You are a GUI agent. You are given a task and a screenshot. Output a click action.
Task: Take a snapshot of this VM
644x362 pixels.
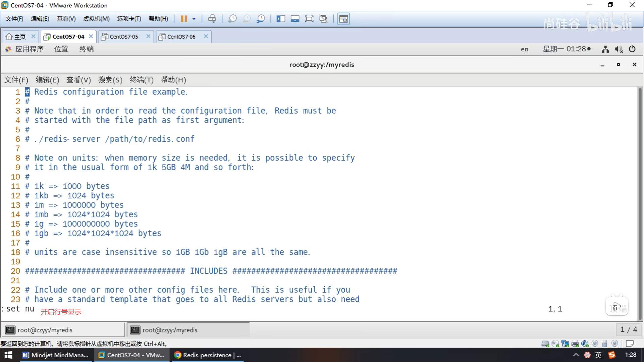[232, 19]
